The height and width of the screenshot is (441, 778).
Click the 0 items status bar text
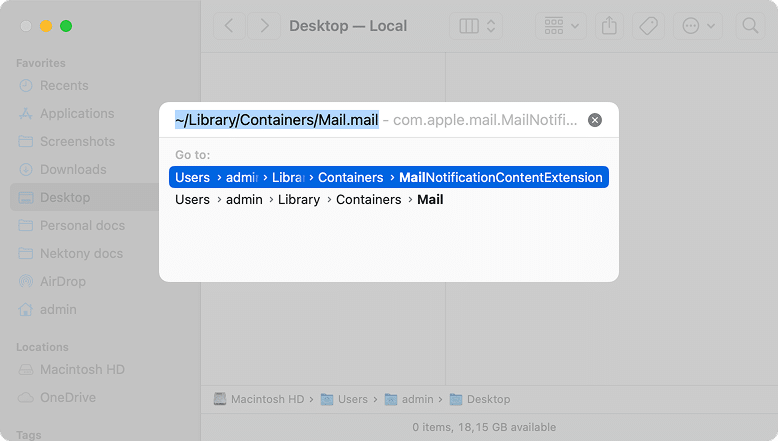tap(484, 427)
